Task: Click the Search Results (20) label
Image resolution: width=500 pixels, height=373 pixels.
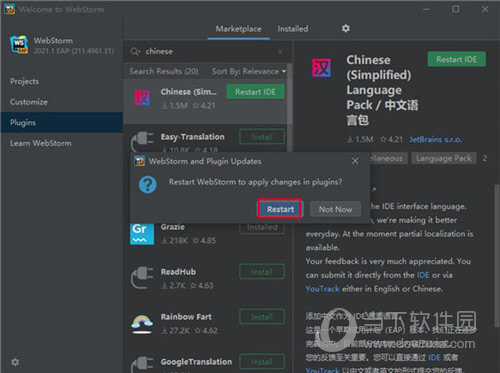Action: coord(164,71)
